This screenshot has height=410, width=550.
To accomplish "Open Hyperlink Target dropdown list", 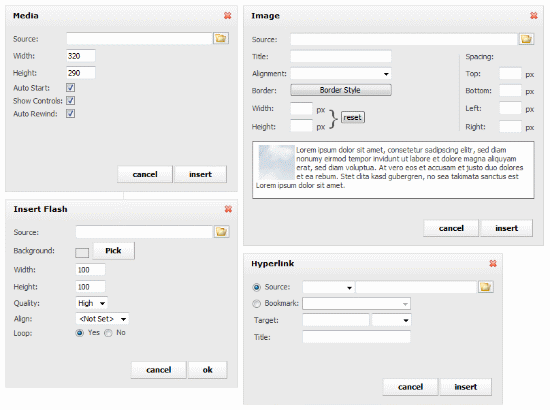I will (x=391, y=320).
